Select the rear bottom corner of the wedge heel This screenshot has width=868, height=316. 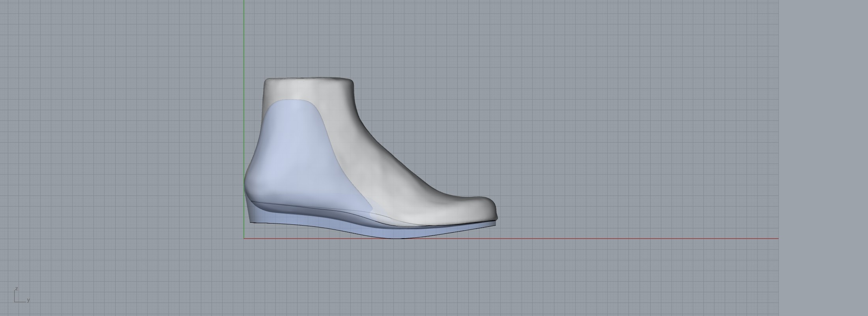coord(251,223)
